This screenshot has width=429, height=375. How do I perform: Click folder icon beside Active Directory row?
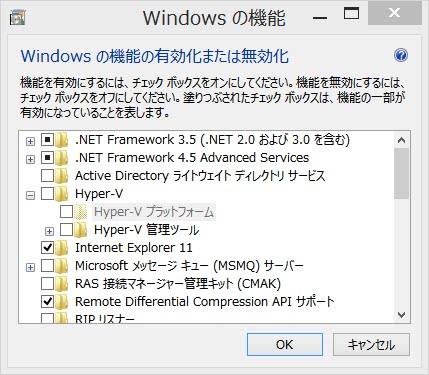62,176
